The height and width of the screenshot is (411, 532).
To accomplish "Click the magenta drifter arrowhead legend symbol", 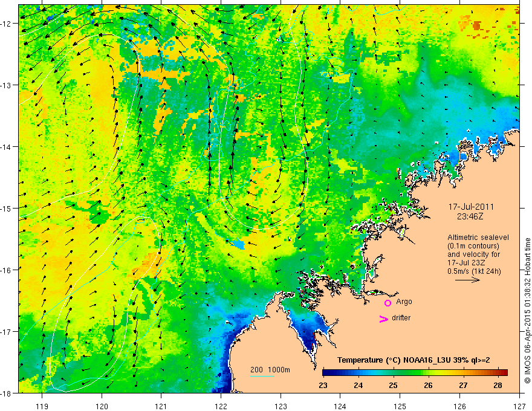I will tap(383, 319).
